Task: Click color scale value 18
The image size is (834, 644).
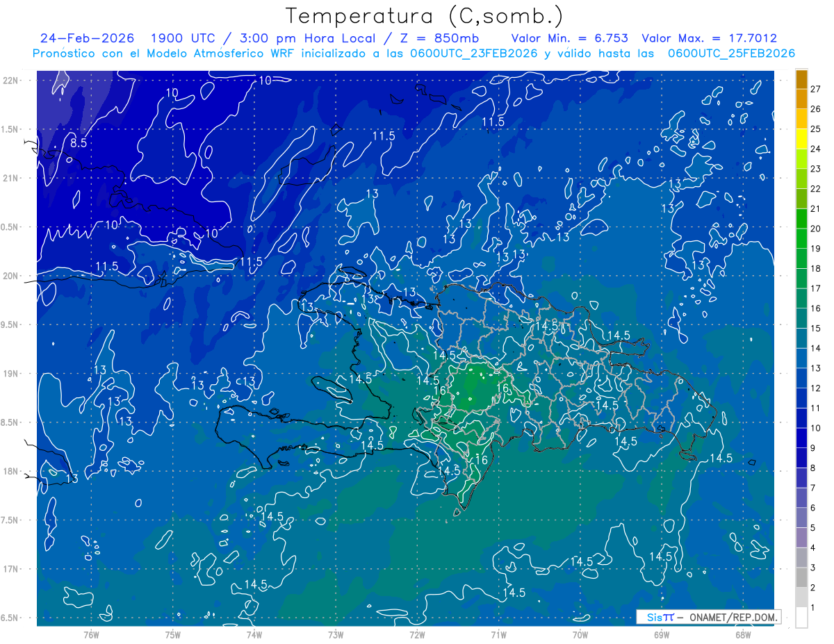Action: [816, 268]
